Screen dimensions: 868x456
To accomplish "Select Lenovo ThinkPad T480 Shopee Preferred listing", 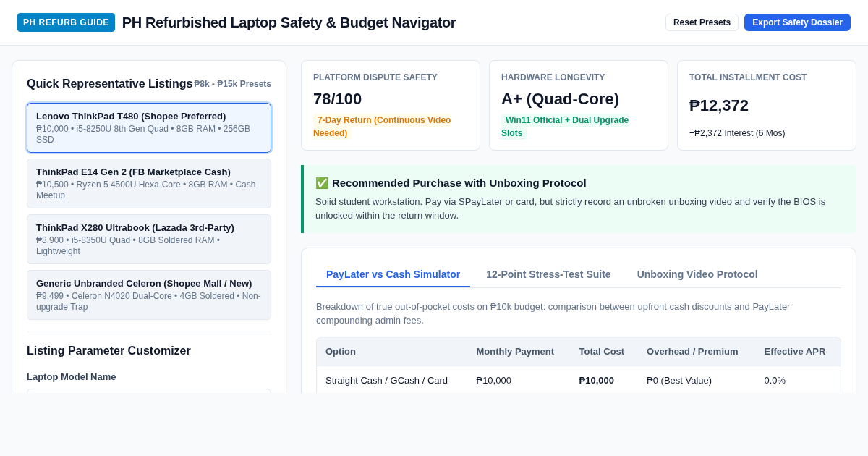I will point(149,127).
